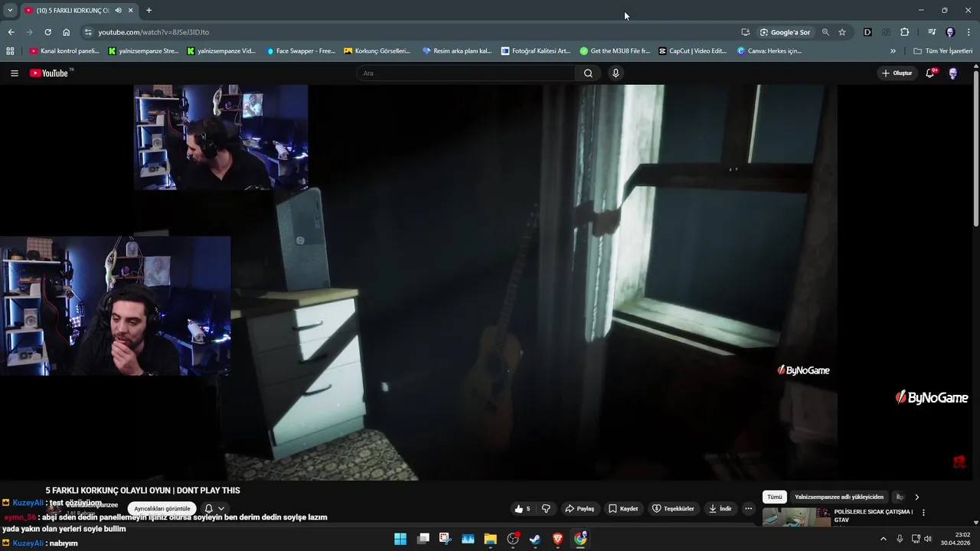Open media control icon in browser toolbar
Image resolution: width=980 pixels, height=551 pixels.
point(932,32)
